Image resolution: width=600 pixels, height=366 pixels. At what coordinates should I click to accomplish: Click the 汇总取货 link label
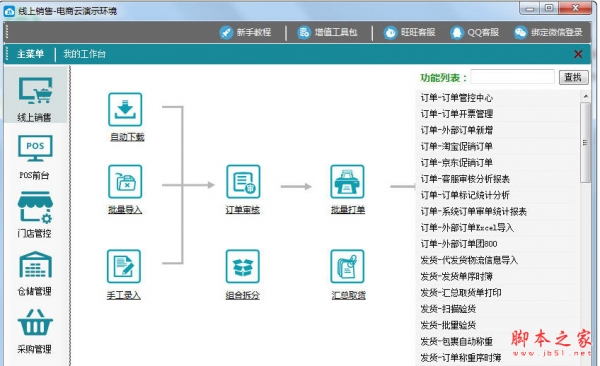click(349, 295)
